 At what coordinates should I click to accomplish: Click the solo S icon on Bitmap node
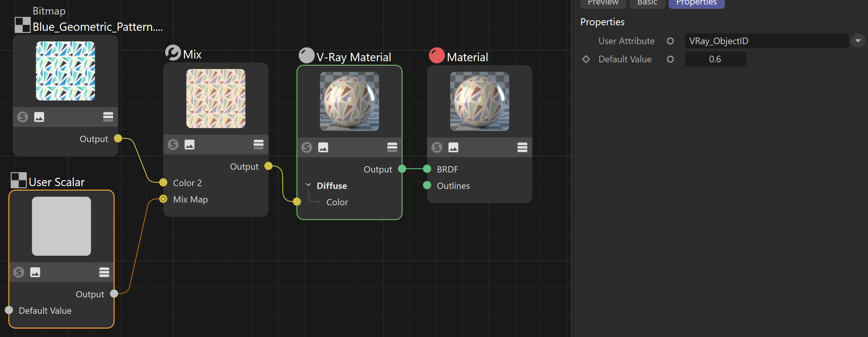click(22, 117)
